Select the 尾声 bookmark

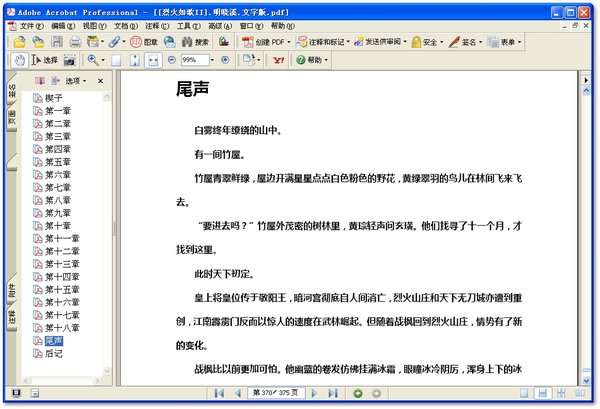pyautogui.click(x=54, y=341)
